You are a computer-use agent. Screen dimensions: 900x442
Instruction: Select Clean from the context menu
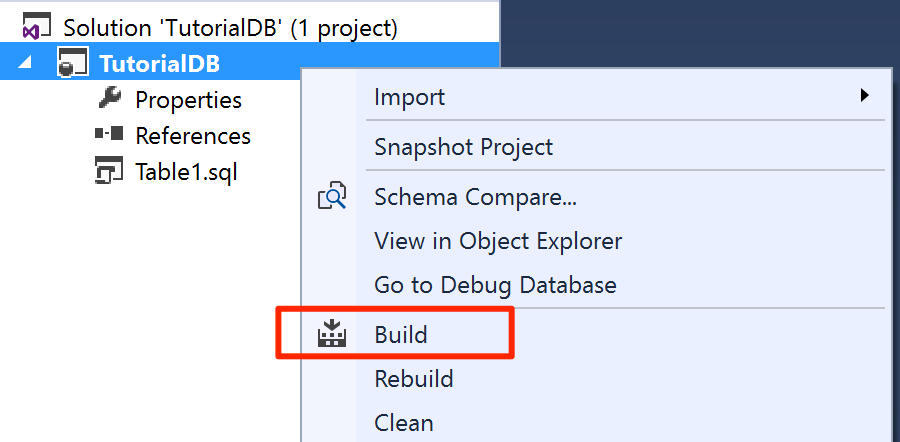click(404, 423)
